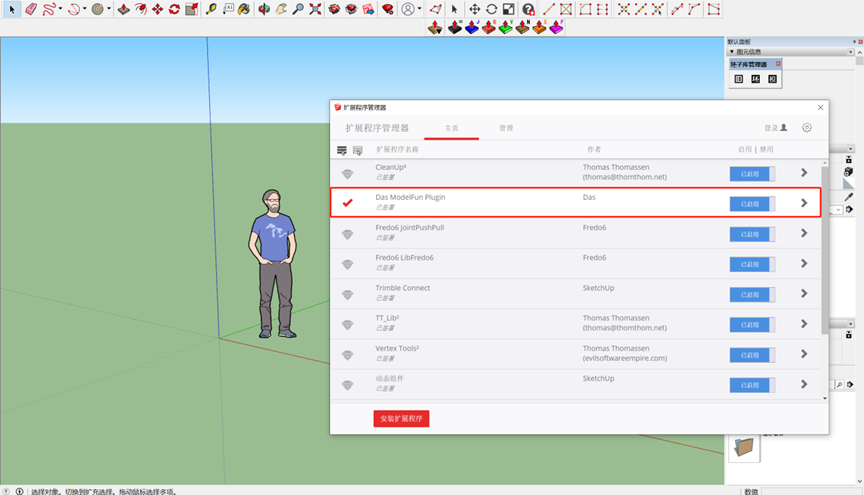This screenshot has height=495, width=864.
Task: Select the Vertex Tools² extension name
Action: (397, 348)
